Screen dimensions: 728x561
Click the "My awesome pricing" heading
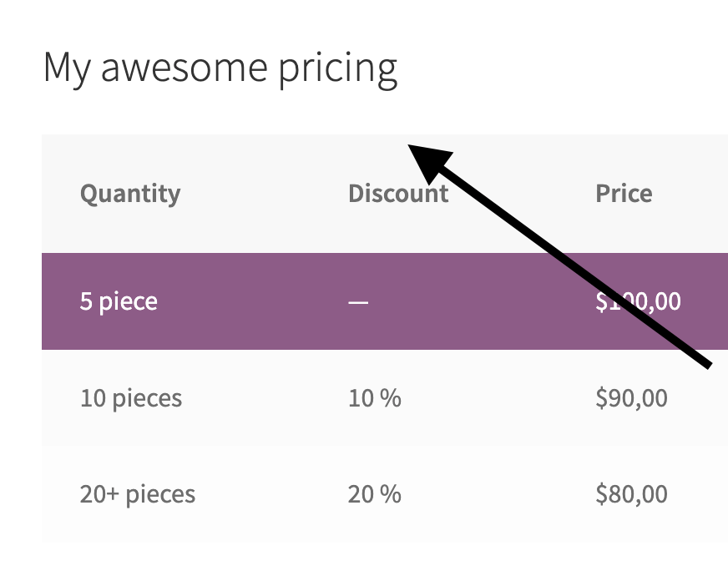220,68
